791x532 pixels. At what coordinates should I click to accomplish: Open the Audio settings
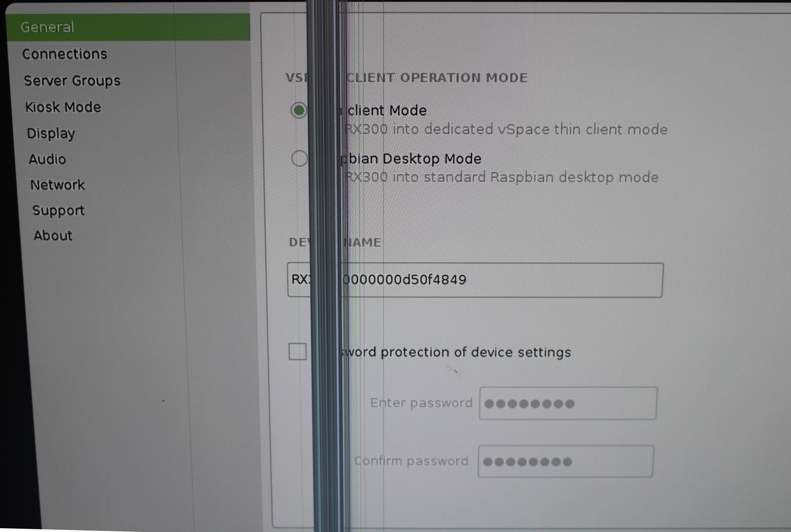[x=47, y=159]
